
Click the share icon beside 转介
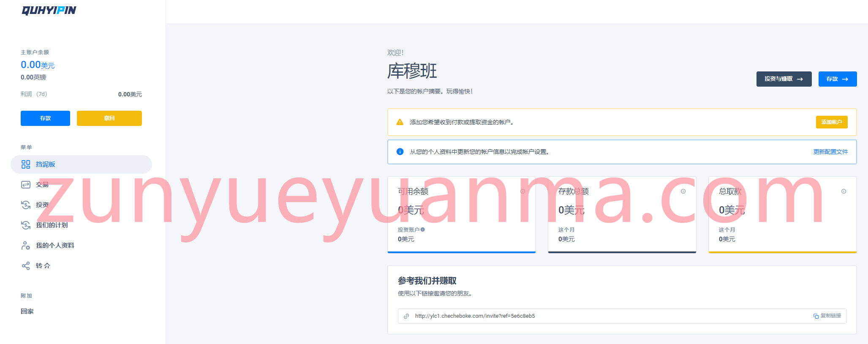coord(26,266)
